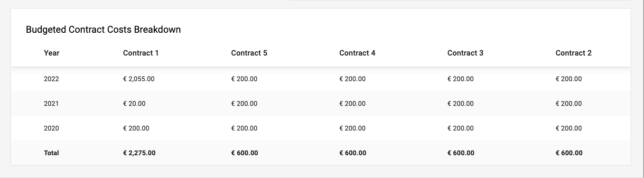
Task: Select the Budgeted Contract Costs Breakdown title
Action: point(103,29)
